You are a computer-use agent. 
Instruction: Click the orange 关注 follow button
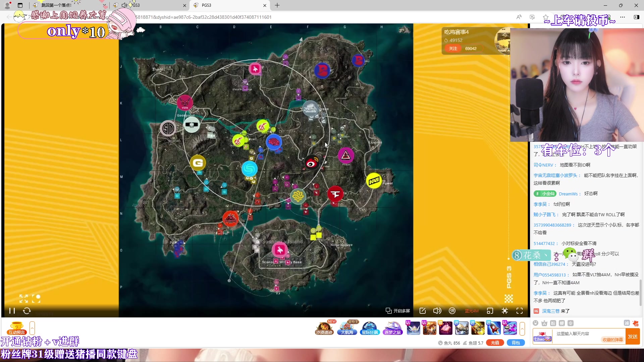(453, 49)
